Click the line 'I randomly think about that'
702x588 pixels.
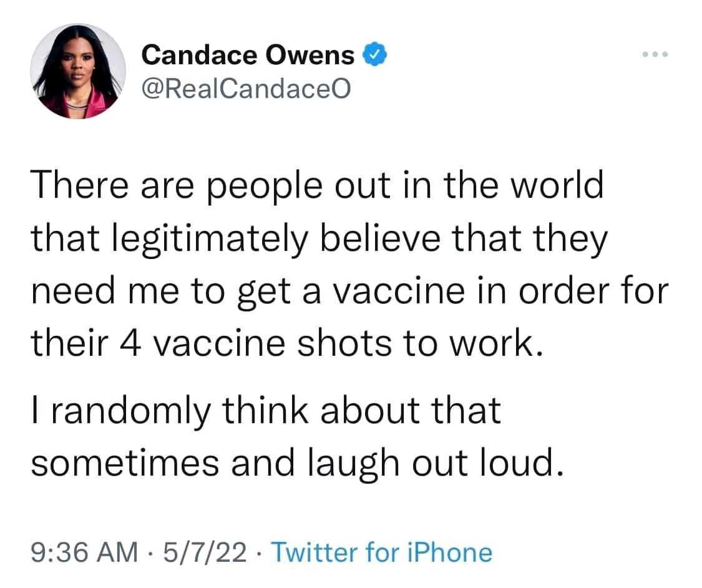point(266,411)
